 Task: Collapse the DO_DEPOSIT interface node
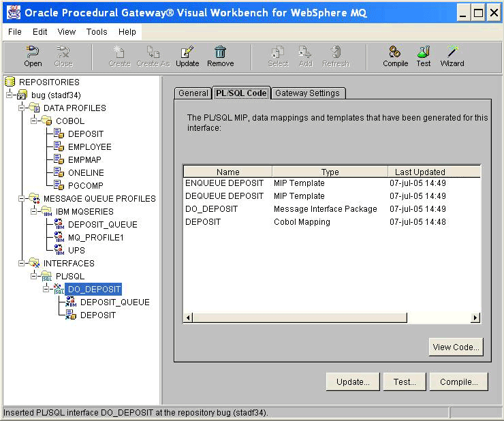pyautogui.click(x=46, y=290)
